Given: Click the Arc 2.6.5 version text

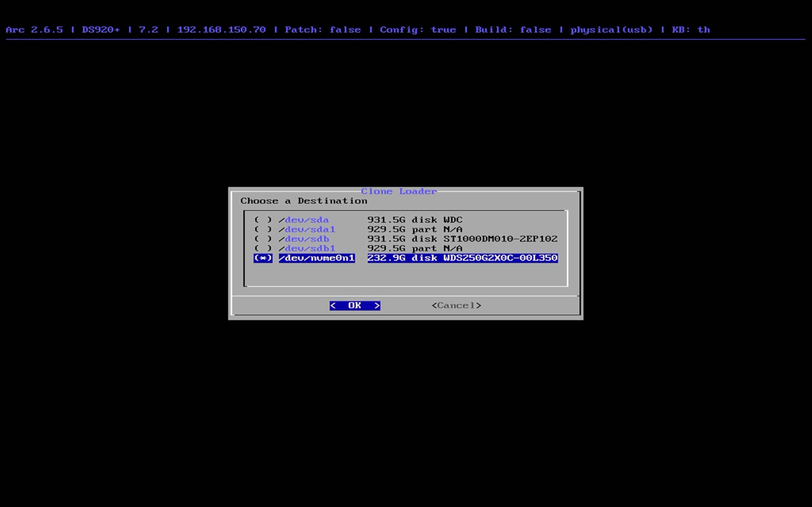Looking at the screenshot, I should coord(34,30).
